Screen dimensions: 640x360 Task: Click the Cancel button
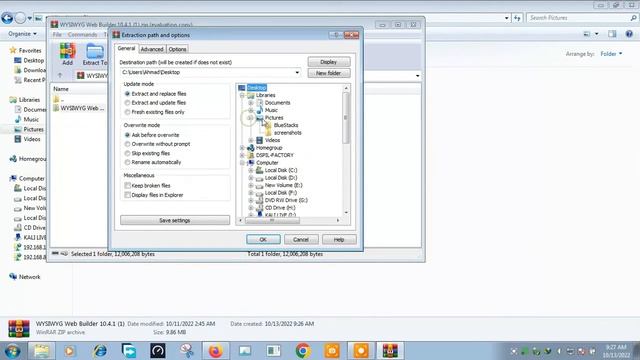click(x=301, y=240)
